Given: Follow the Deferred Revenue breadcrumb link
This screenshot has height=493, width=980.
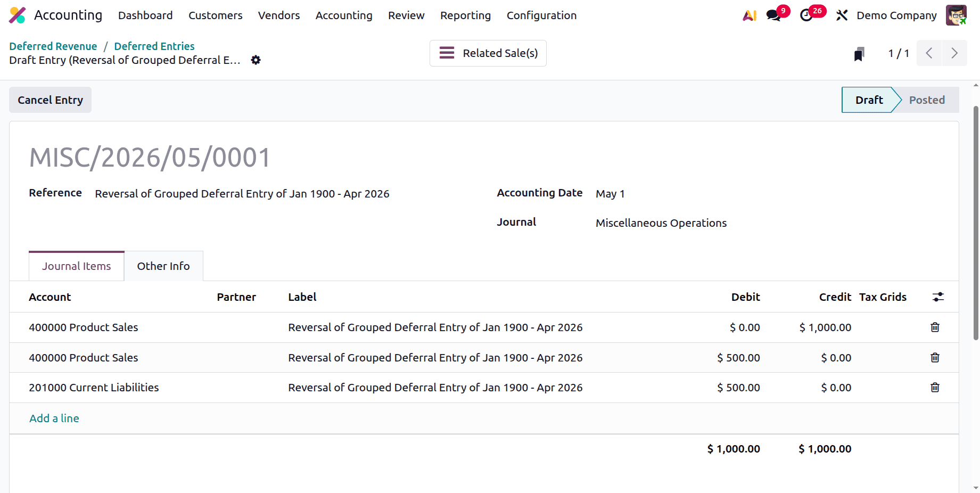Looking at the screenshot, I should pos(53,46).
